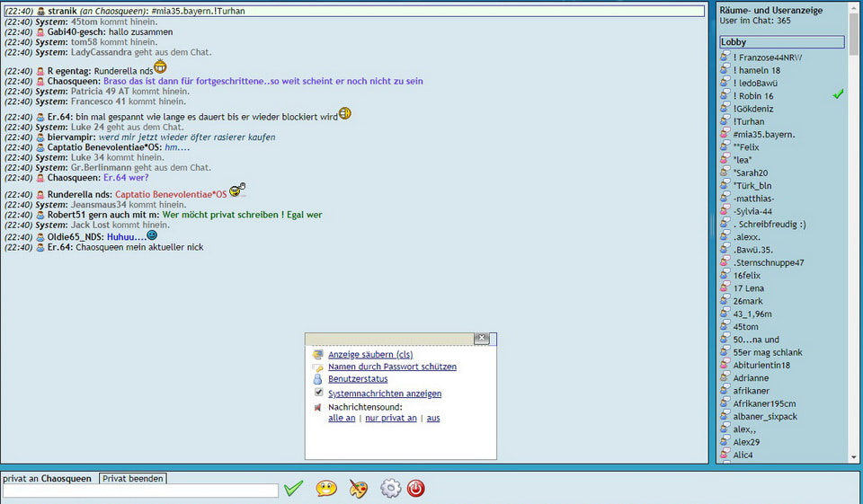
Task: Click the green checkmark beside Robin 16
Action: pyautogui.click(x=838, y=94)
